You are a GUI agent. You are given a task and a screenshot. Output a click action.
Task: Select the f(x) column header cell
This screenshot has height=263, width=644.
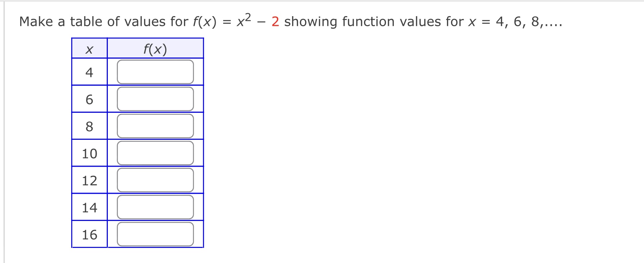(155, 49)
